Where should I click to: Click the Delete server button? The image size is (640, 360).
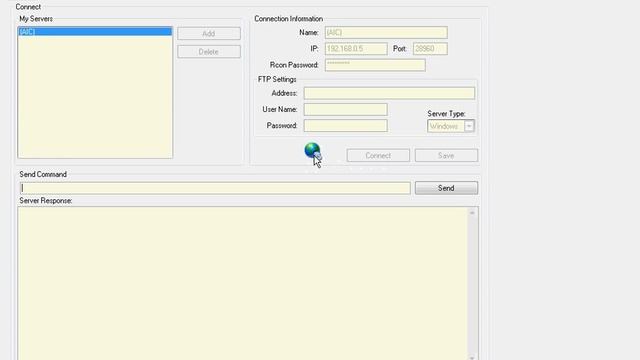pos(209,52)
